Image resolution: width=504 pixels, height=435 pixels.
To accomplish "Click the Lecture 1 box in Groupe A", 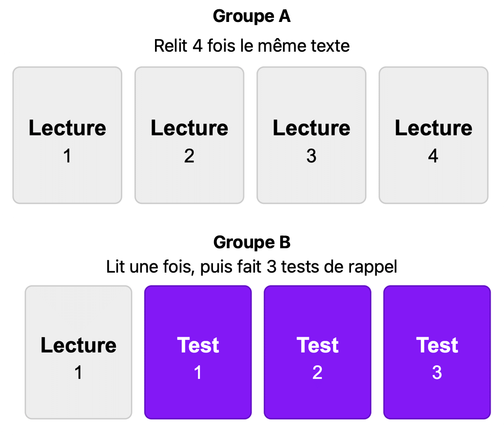I will [67, 135].
